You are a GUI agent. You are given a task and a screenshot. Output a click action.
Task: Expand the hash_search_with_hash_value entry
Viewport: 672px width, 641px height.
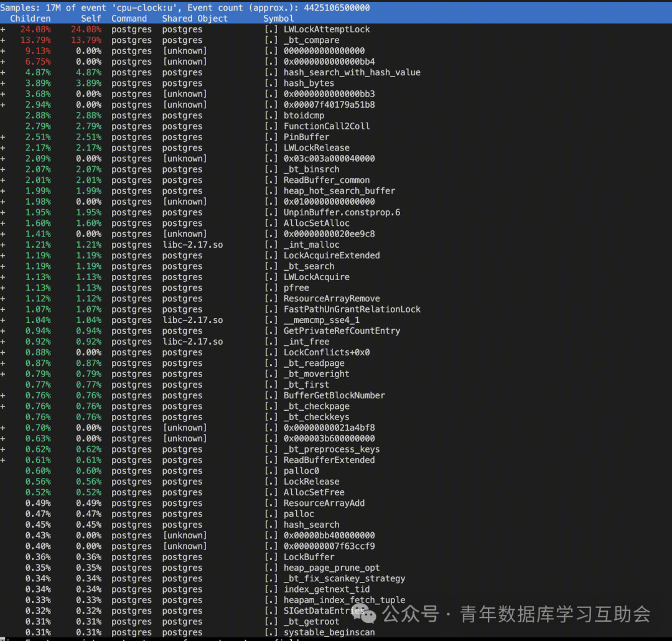point(3,72)
